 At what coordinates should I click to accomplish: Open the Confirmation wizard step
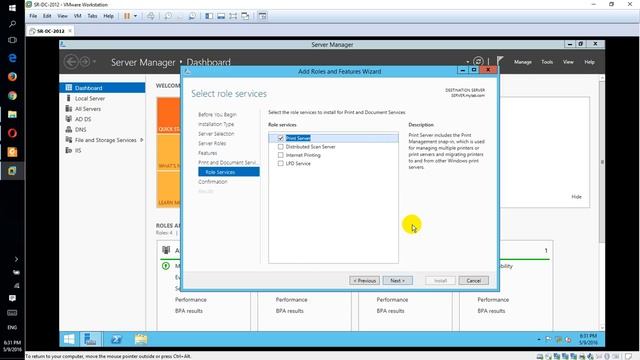pos(213,182)
